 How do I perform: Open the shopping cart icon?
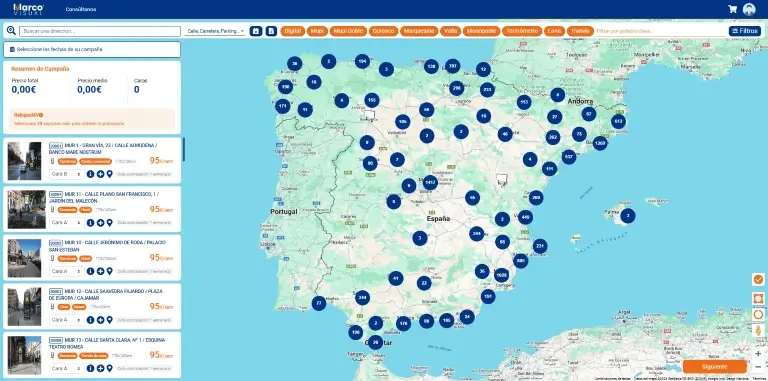(x=733, y=9)
